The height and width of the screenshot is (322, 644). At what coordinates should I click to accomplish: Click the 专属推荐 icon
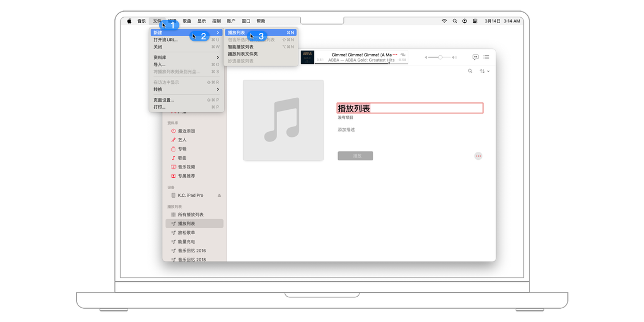[x=173, y=176]
